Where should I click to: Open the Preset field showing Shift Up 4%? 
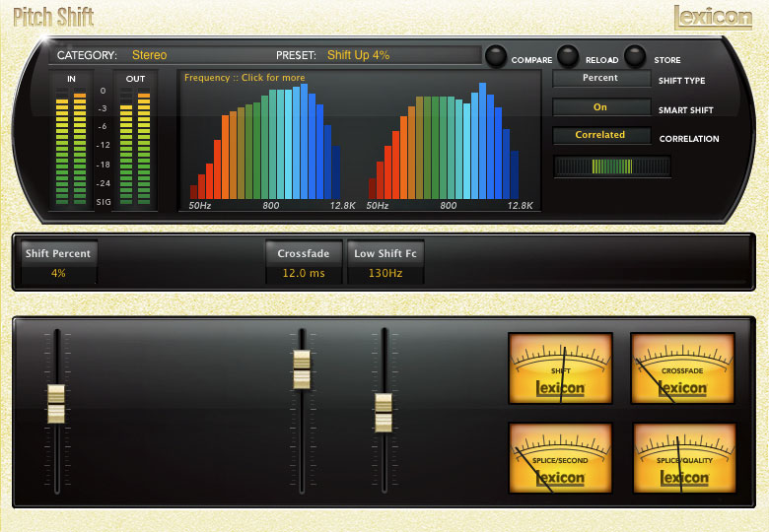point(358,55)
